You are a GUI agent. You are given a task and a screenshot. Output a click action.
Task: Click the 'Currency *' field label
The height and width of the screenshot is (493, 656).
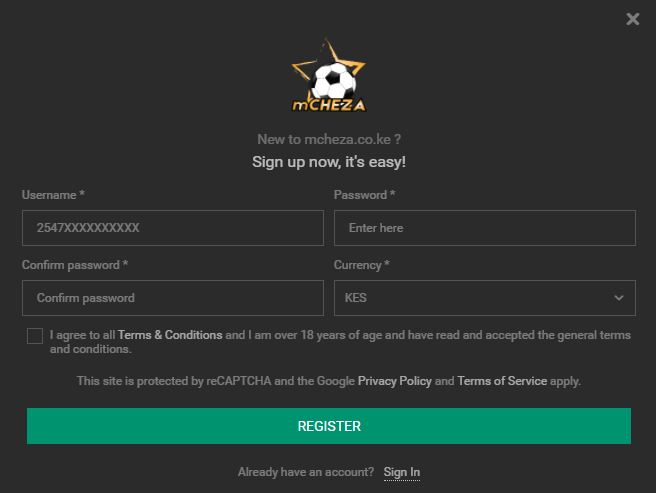(x=361, y=265)
